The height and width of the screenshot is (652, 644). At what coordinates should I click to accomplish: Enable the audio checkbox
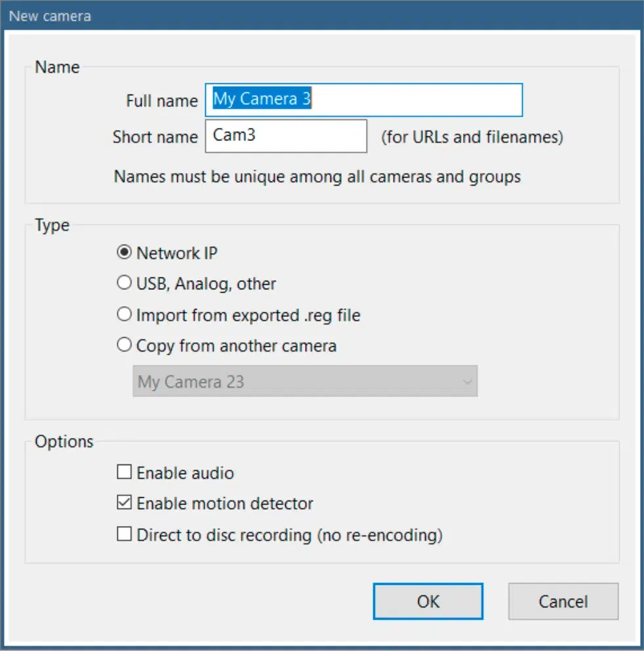[124, 472]
